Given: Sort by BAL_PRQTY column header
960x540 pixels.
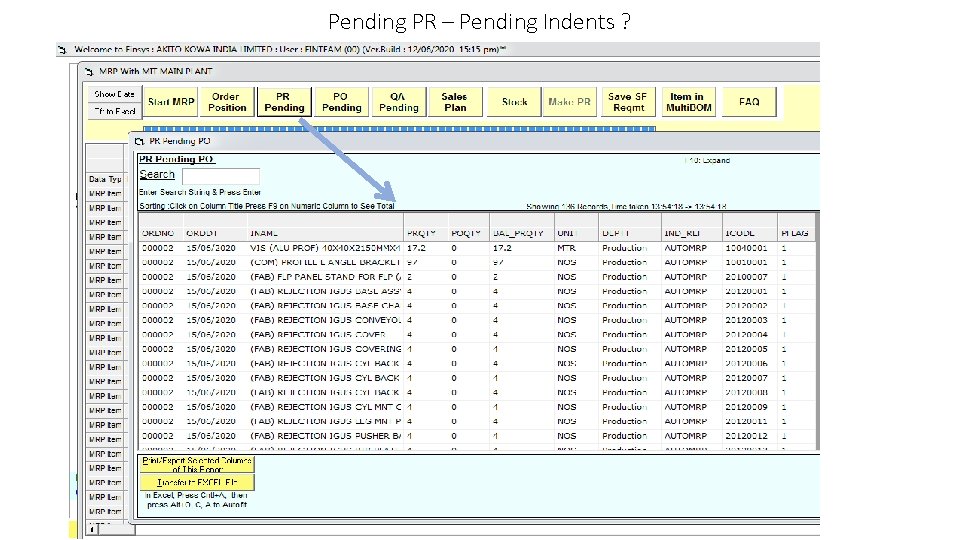Looking at the screenshot, I should coord(518,233).
